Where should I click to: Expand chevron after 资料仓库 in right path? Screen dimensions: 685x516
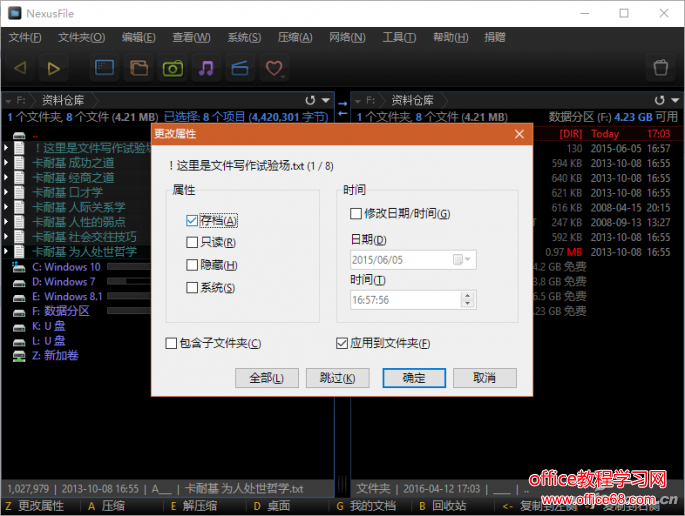pyautogui.click(x=444, y=100)
